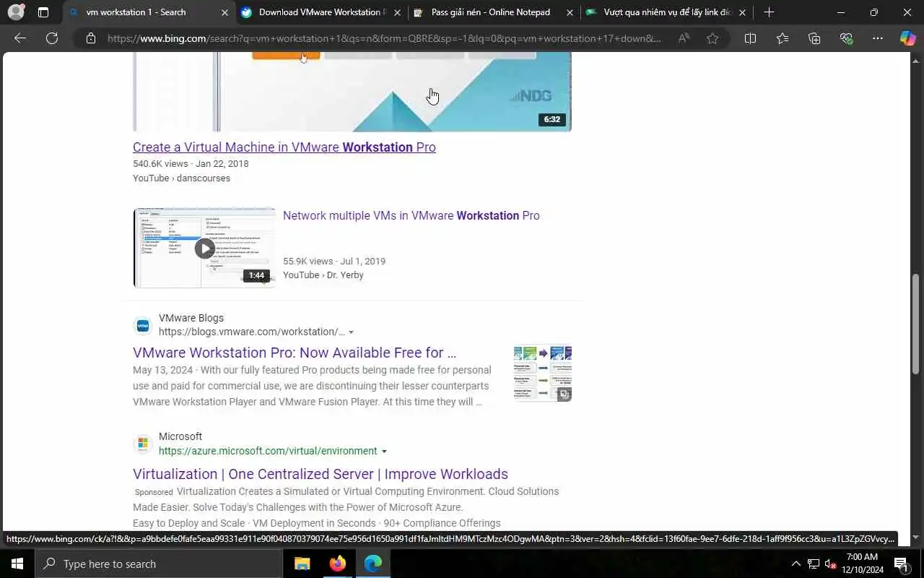Close the vm workstation 1 Search tab
Viewport: 924px width, 578px height.
click(x=225, y=12)
